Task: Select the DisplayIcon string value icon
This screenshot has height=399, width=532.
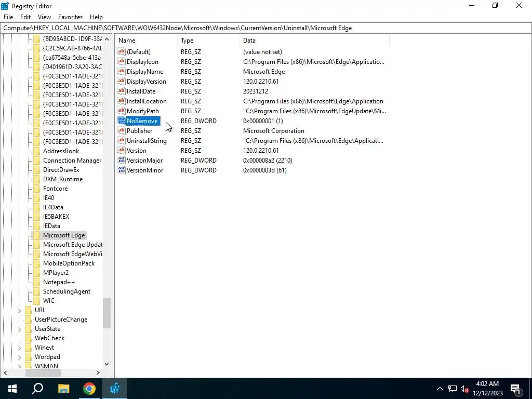Action: pyautogui.click(x=122, y=61)
